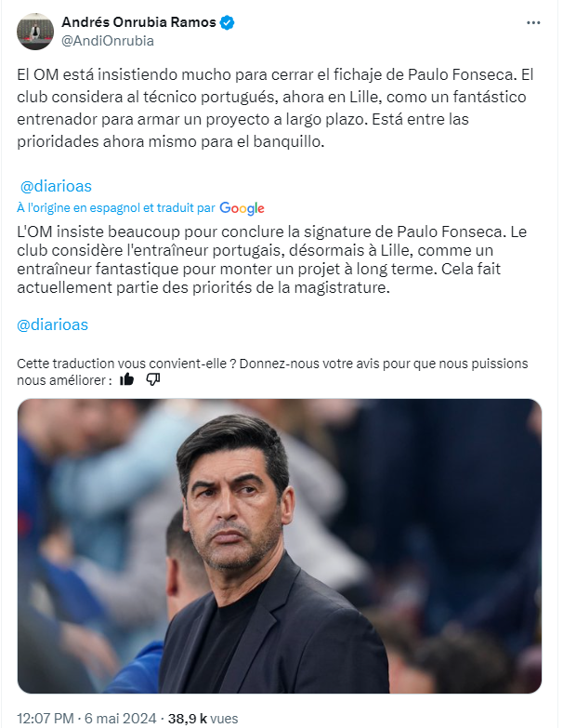Screen dimensions: 576x728
Task: Click 'À l'origine en espagnol et traduit par' link
Action: point(116,208)
